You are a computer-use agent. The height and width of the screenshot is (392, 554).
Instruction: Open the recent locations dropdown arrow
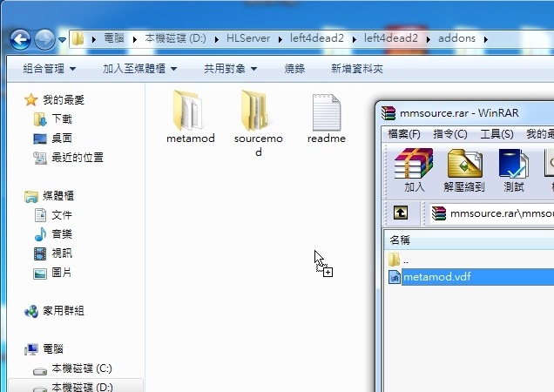point(63,40)
